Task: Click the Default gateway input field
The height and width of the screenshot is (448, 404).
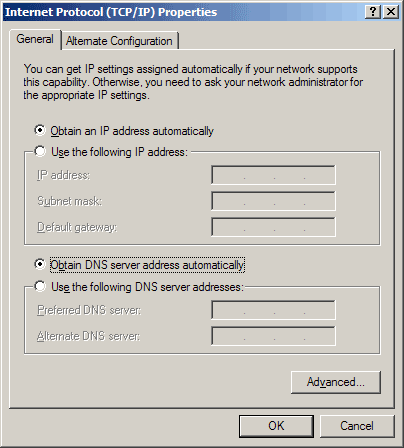Action: click(x=273, y=227)
